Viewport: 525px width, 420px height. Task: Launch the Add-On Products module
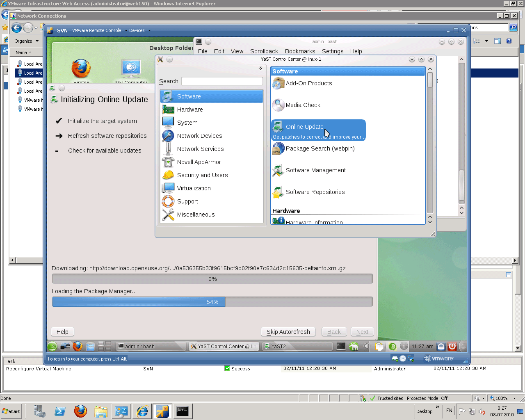pyautogui.click(x=302, y=83)
